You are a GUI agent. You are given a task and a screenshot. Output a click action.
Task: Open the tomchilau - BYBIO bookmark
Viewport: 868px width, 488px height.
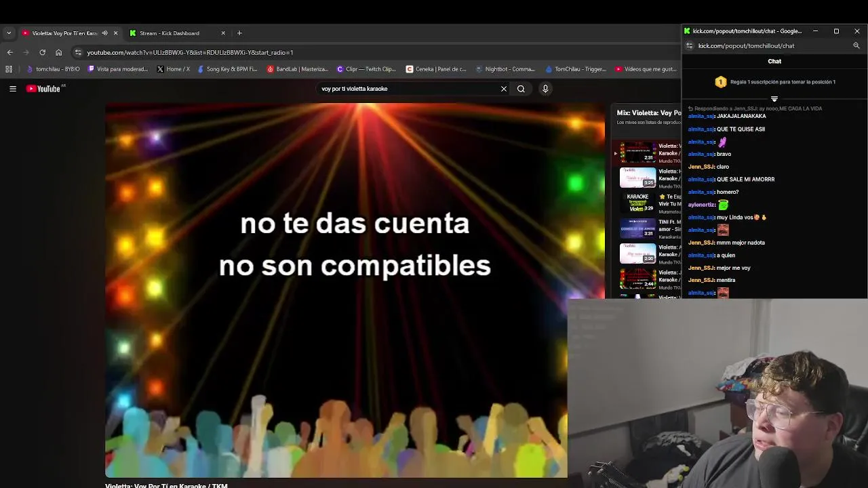[x=53, y=69]
